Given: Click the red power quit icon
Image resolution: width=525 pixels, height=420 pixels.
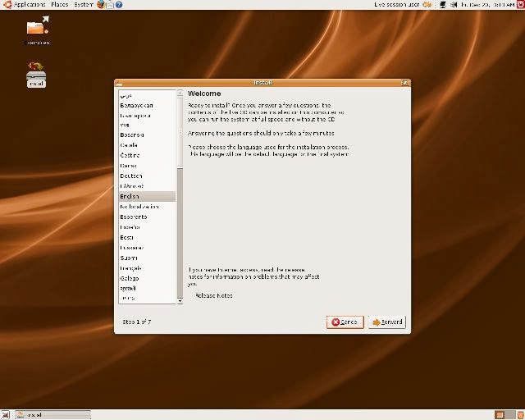Looking at the screenshot, I should (520, 4).
